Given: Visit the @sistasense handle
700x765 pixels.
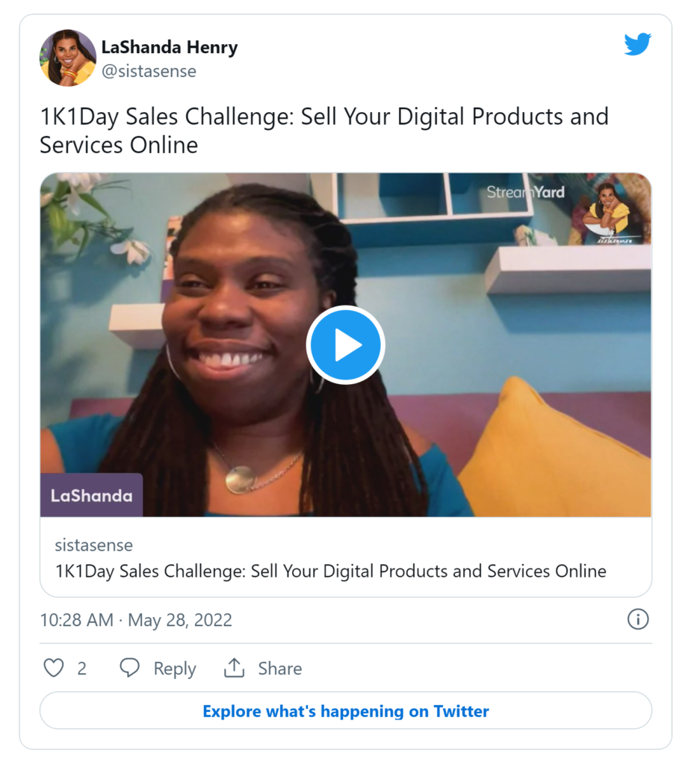Looking at the screenshot, I should 149,71.
